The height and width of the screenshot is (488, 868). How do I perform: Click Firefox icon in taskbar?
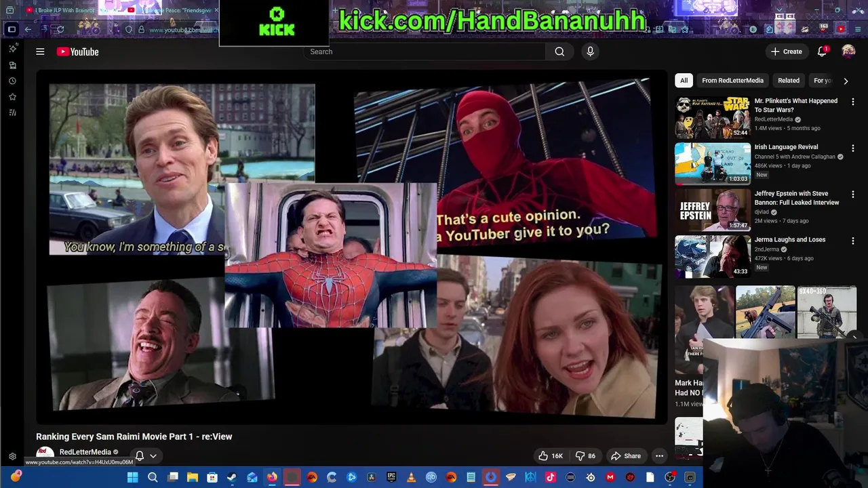point(272,477)
